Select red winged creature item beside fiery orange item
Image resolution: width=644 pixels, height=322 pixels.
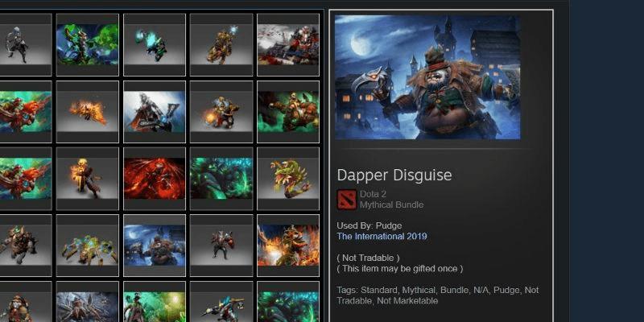[x=26, y=112]
